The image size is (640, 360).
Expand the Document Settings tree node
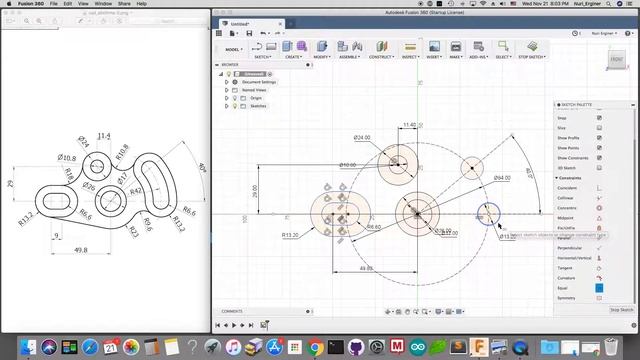pyautogui.click(x=227, y=82)
